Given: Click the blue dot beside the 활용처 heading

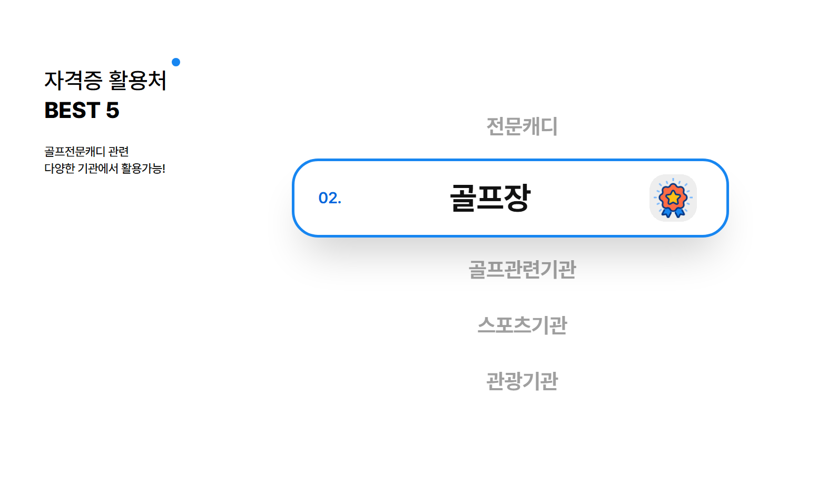Looking at the screenshot, I should [x=176, y=62].
